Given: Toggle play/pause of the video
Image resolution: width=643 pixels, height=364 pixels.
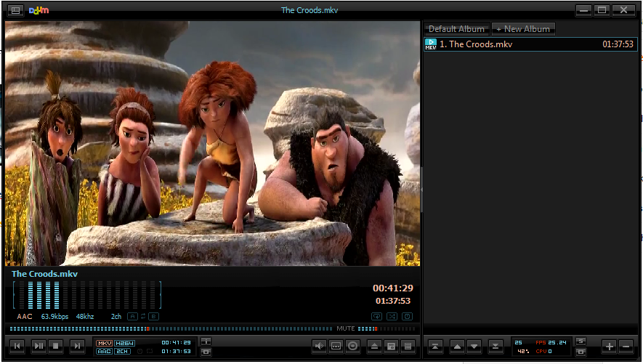Looking at the screenshot, I should point(39,346).
